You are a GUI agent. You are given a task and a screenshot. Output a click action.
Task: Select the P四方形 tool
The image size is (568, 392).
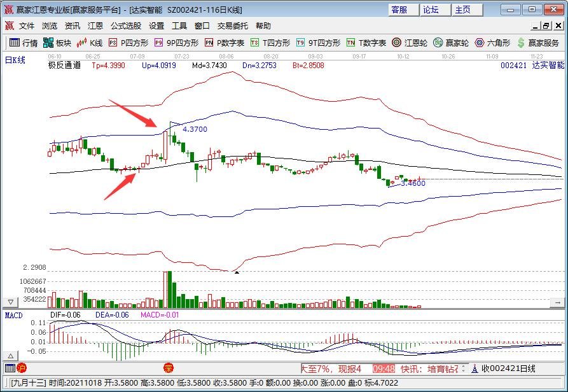pos(128,43)
